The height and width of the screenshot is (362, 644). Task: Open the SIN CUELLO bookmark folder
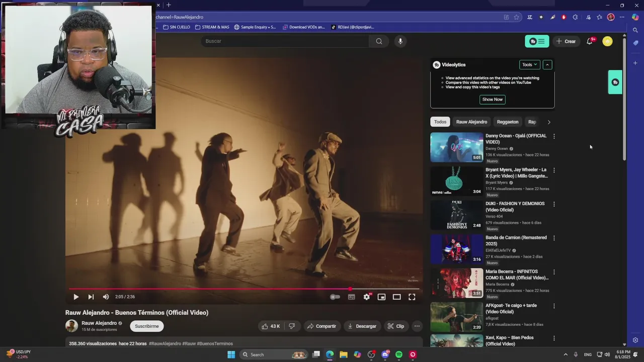pyautogui.click(x=176, y=27)
